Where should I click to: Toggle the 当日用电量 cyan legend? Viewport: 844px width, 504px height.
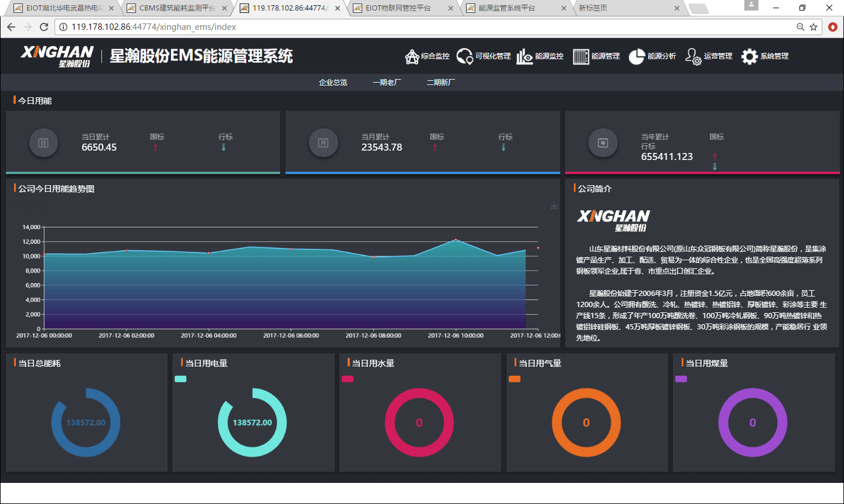pyautogui.click(x=181, y=379)
